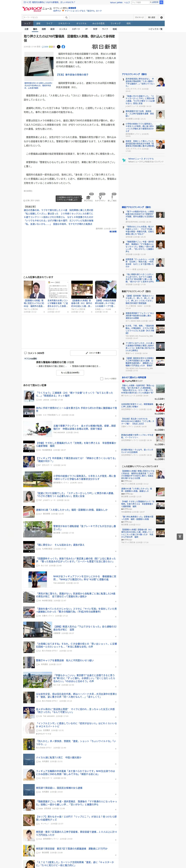The image size is (186, 868).
Task: Click top-right search magnifier icon
Action: 161,2
